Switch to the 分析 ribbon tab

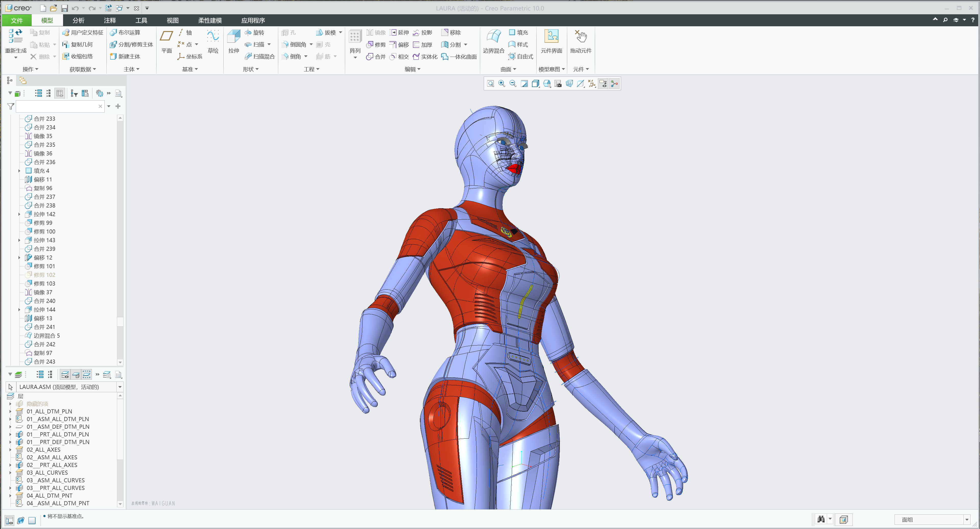(78, 20)
